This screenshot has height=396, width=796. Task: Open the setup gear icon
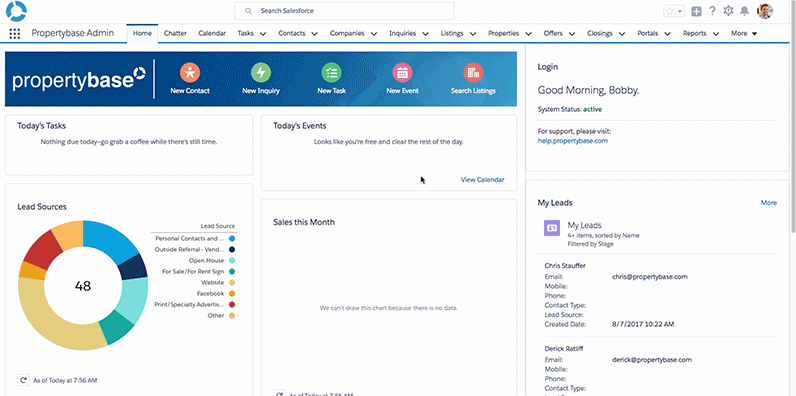coord(728,11)
